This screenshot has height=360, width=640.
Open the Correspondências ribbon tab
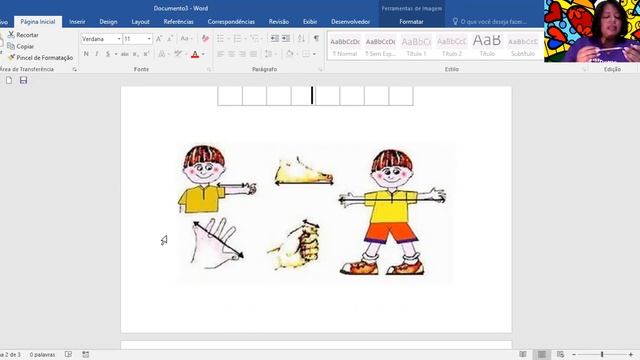(x=231, y=22)
